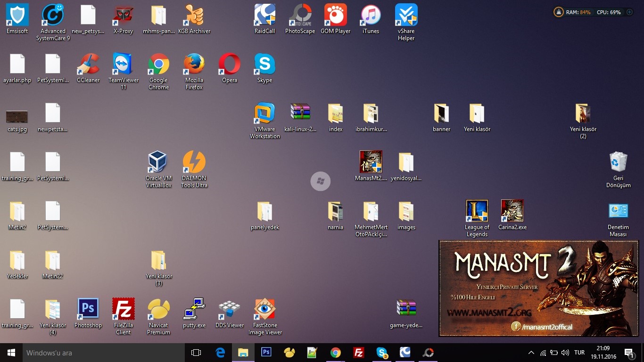Click the Skype icon on the desktop
The image size is (644, 362).
tap(265, 68)
